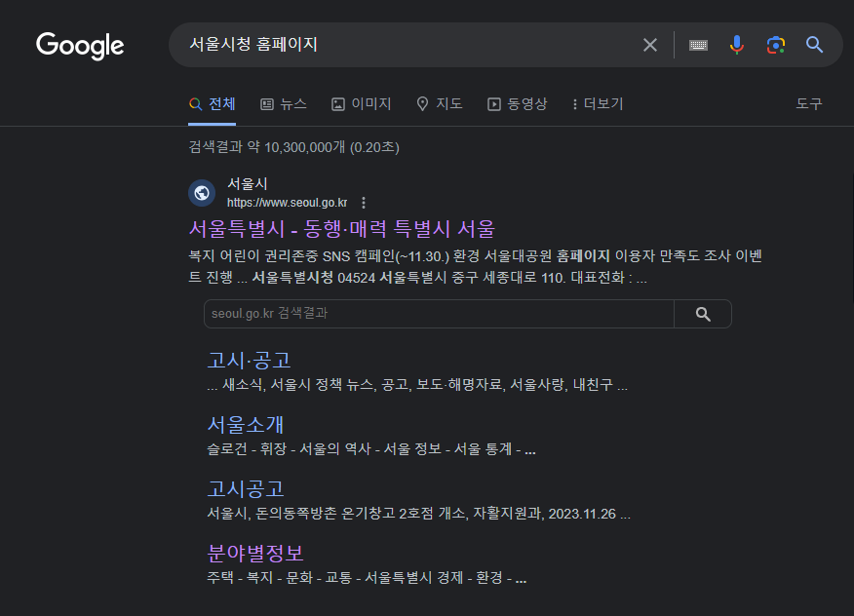
Task: Expand the 더보기 options
Action: click(x=596, y=103)
